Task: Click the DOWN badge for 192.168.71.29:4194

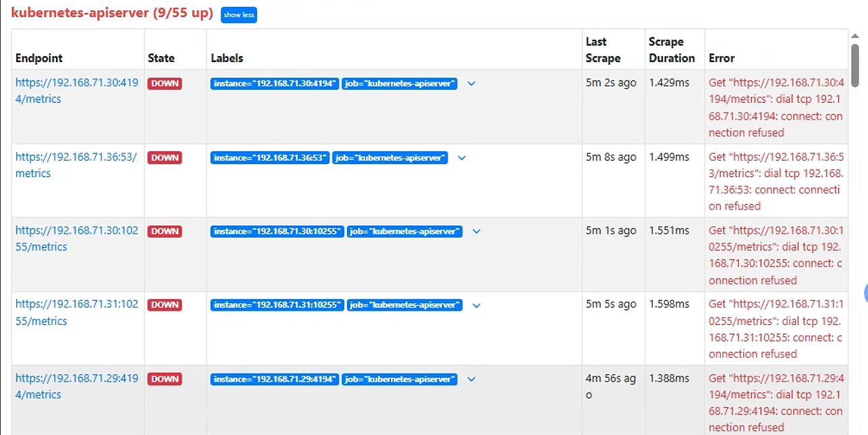Action: (x=165, y=379)
